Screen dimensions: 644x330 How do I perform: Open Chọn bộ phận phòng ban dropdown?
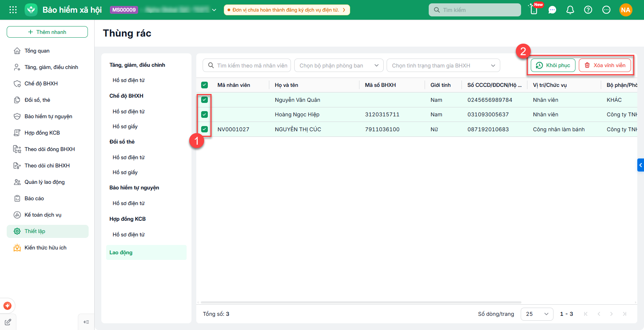pos(339,66)
